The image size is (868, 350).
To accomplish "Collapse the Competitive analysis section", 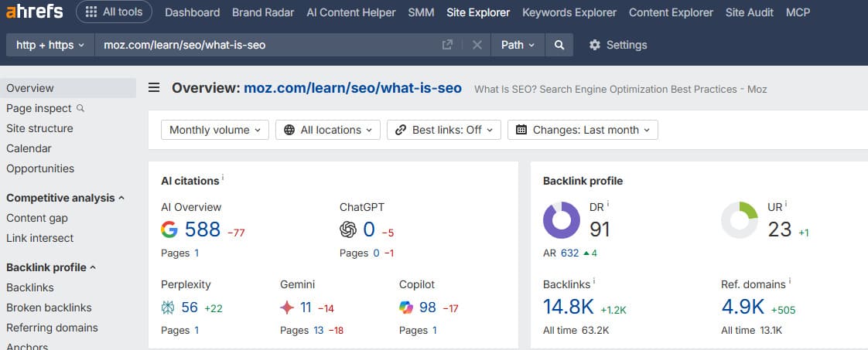I will click(65, 198).
